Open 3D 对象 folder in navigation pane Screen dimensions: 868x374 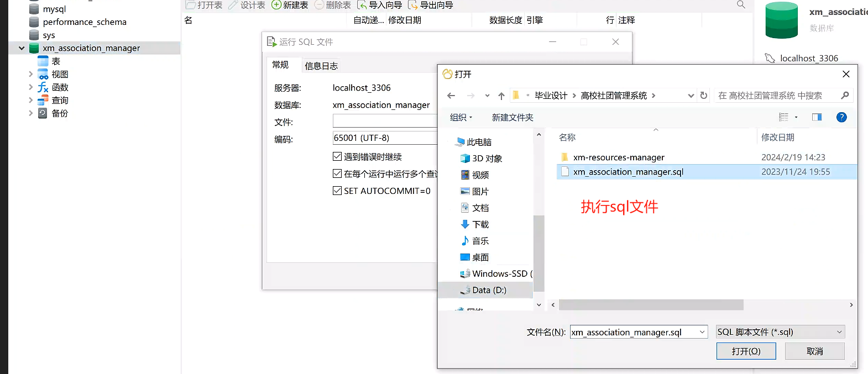click(x=481, y=159)
